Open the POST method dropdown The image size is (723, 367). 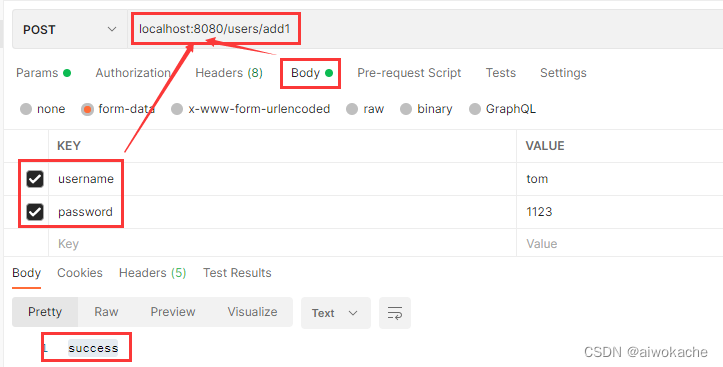point(70,30)
